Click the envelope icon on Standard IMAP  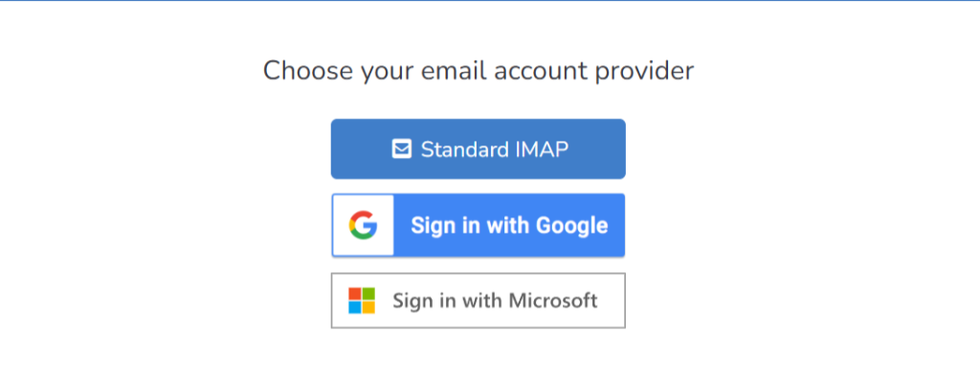[402, 149]
